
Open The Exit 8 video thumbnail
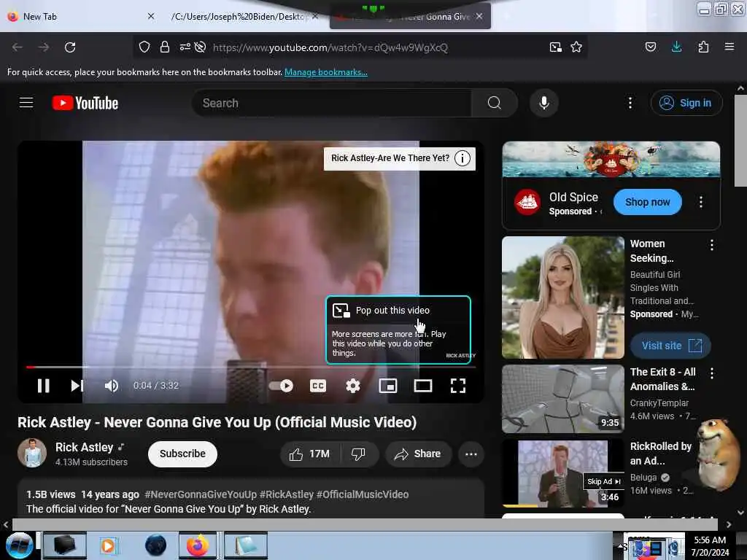(x=562, y=399)
